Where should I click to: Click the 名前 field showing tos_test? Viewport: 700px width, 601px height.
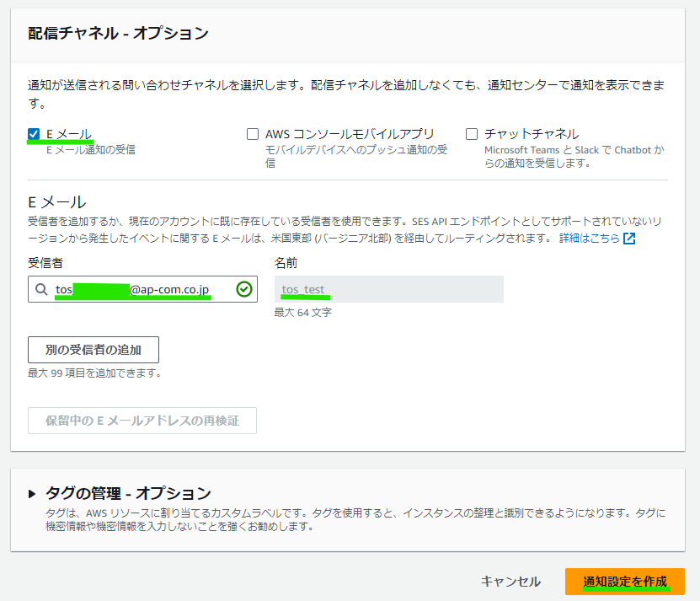(389, 289)
